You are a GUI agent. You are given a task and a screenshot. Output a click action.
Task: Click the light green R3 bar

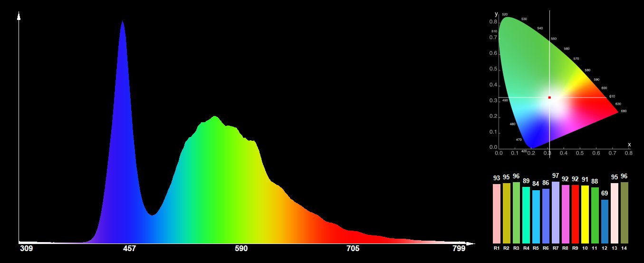click(x=516, y=213)
